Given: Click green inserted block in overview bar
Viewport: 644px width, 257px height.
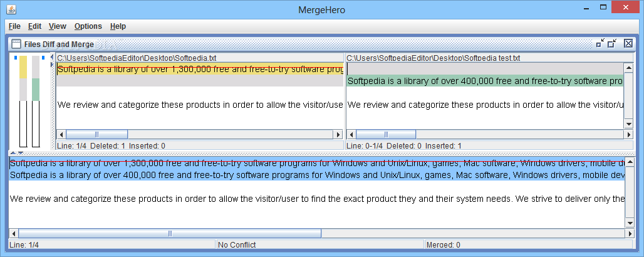Looking at the screenshot, I should pyautogui.click(x=35, y=89).
